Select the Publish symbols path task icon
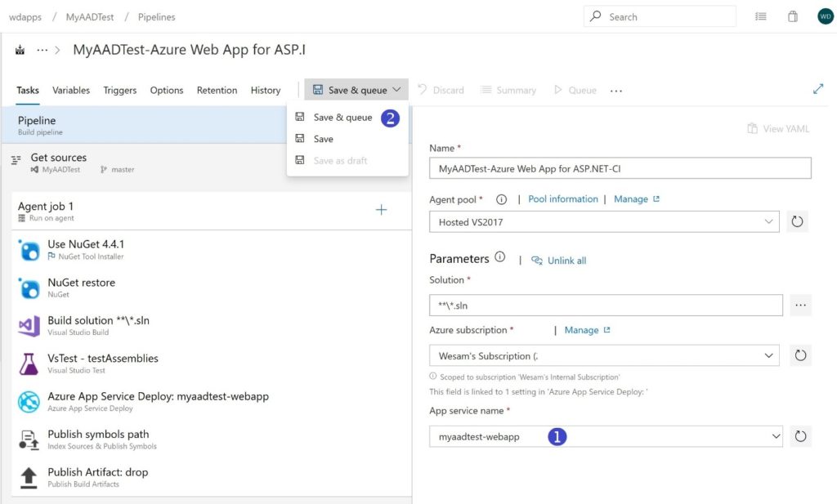Viewport: 837px width, 504px height. point(29,440)
